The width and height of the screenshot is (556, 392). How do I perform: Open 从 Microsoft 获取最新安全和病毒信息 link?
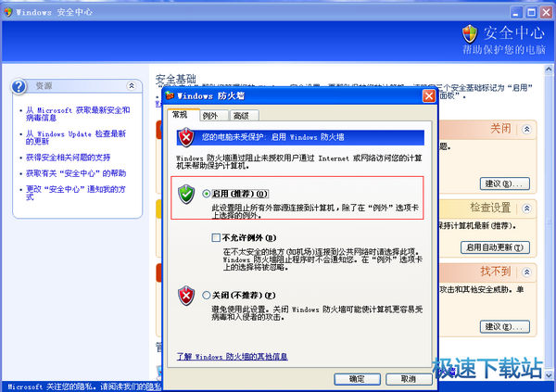tap(78, 114)
